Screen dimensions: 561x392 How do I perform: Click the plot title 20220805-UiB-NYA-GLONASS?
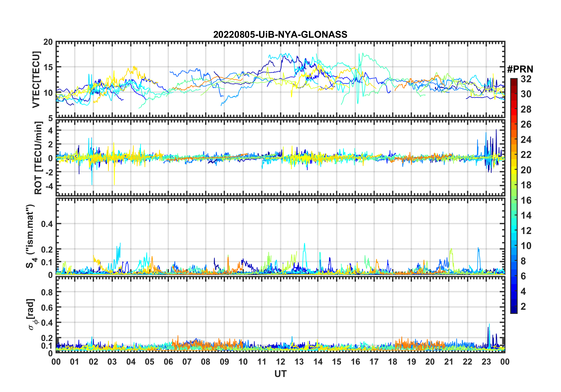click(x=280, y=34)
